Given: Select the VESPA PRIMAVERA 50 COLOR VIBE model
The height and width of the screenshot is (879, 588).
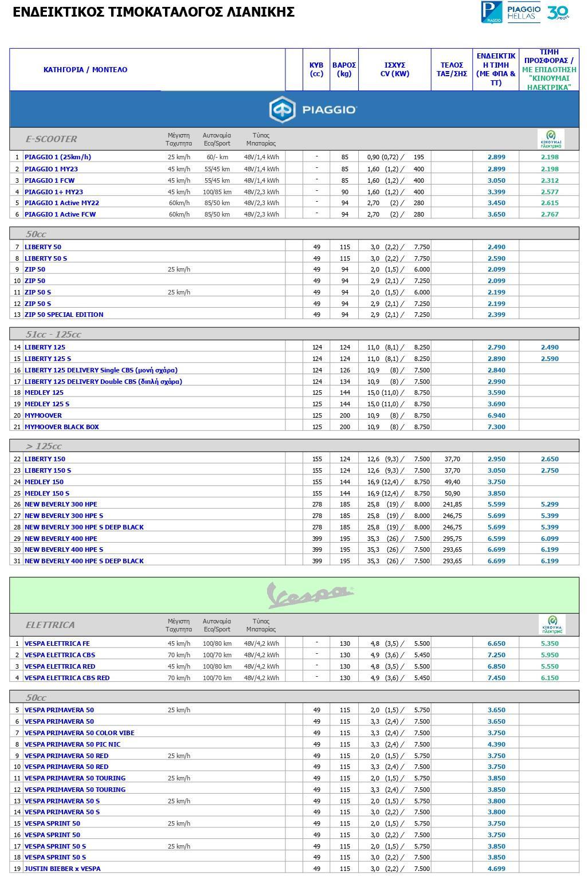Looking at the screenshot, I should pos(80,733).
